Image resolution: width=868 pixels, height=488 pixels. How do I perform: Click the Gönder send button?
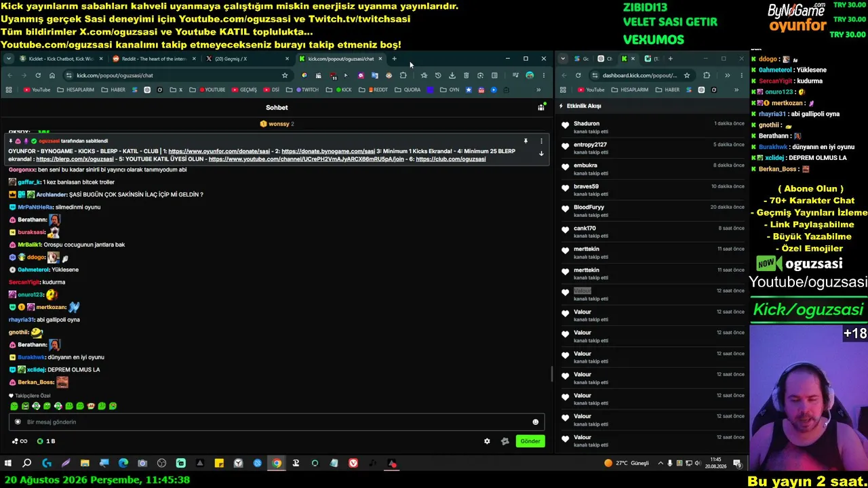530,441
